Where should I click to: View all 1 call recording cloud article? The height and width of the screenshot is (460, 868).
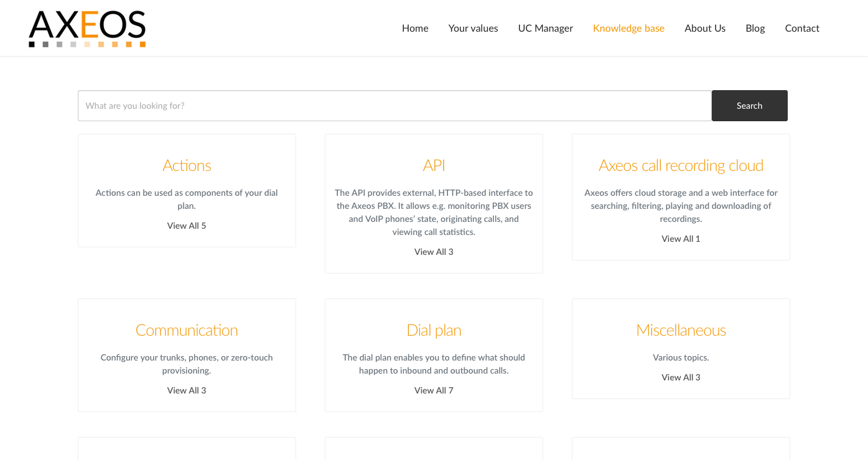tap(681, 238)
